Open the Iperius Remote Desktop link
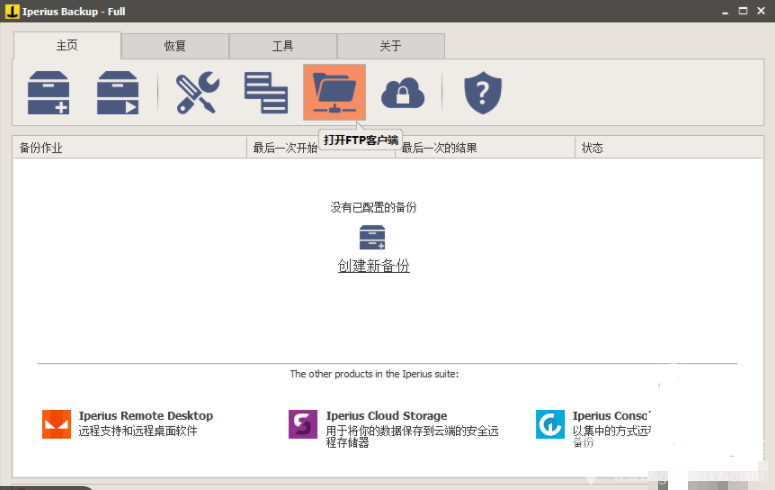 click(146, 416)
